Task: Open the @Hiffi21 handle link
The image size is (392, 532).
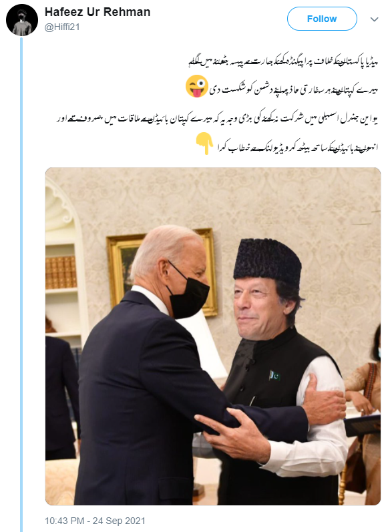Action: coord(62,27)
